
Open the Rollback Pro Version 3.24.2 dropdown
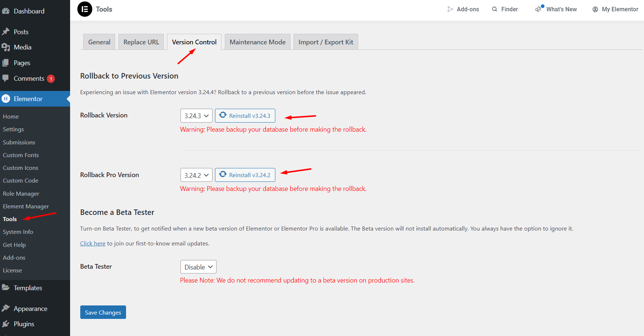point(197,175)
